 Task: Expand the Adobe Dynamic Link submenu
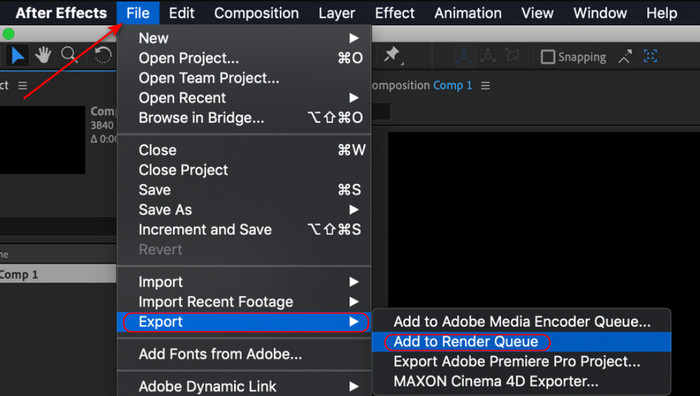(x=244, y=386)
